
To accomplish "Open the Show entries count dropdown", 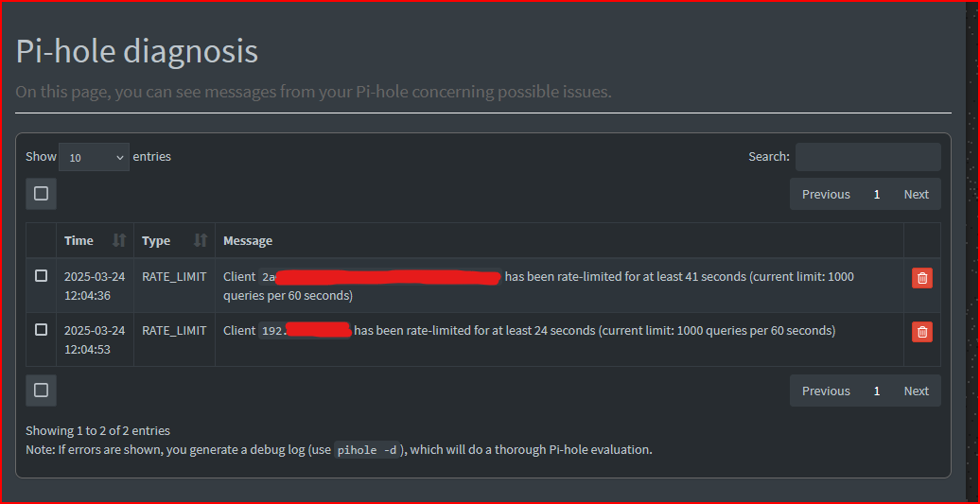I will click(94, 157).
